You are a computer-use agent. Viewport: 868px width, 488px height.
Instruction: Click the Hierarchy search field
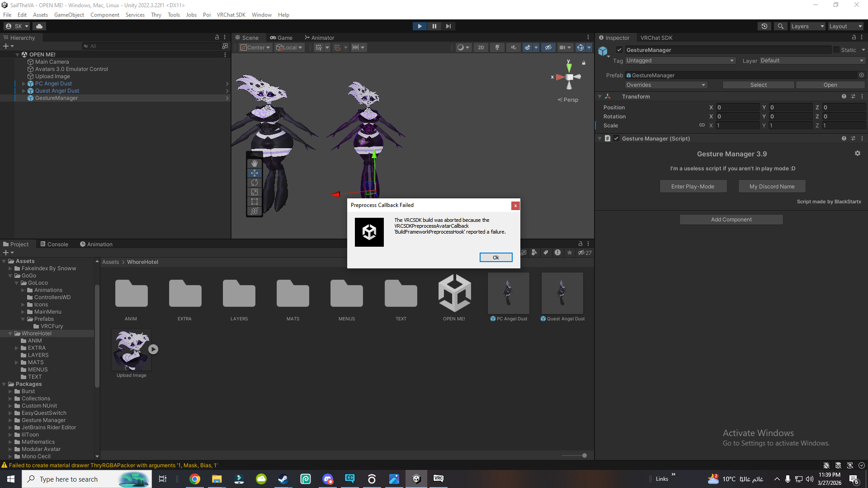click(x=151, y=46)
